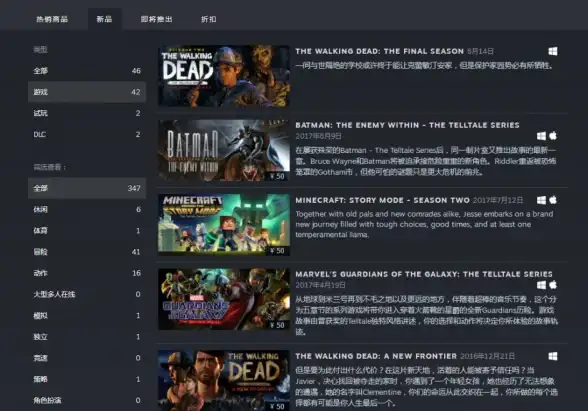
Task: Filter by DLC type
Action: tap(87, 134)
